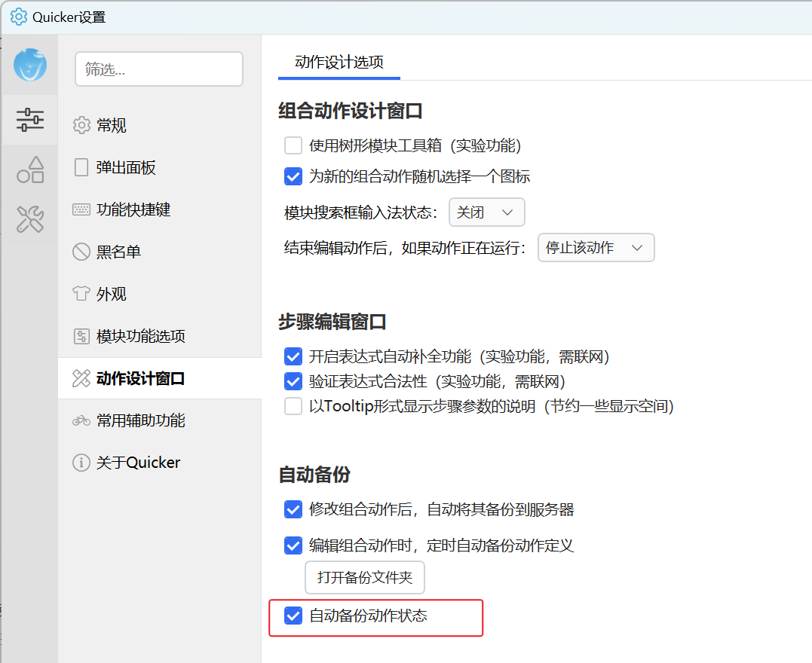Open the wrench and screwdriver tools icon
This screenshot has width=812, height=663.
point(30,219)
